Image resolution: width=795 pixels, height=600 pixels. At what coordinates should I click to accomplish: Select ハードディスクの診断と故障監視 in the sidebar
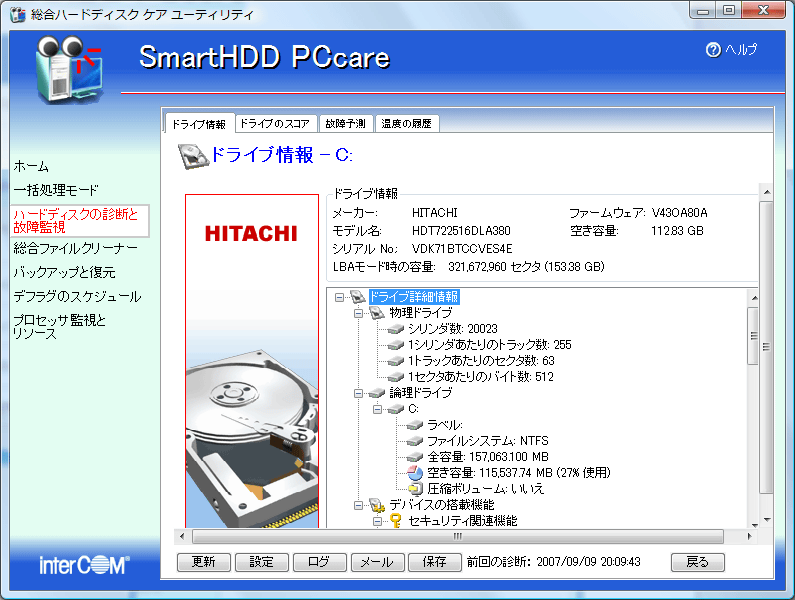click(79, 221)
